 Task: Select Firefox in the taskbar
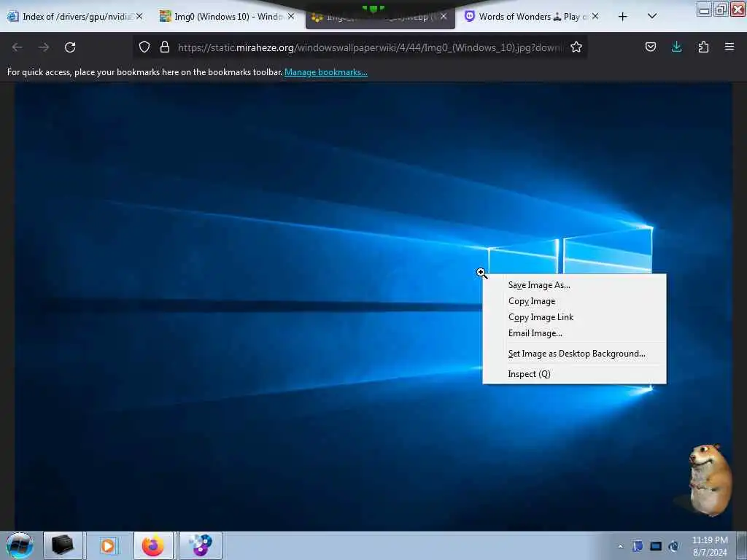tap(153, 545)
